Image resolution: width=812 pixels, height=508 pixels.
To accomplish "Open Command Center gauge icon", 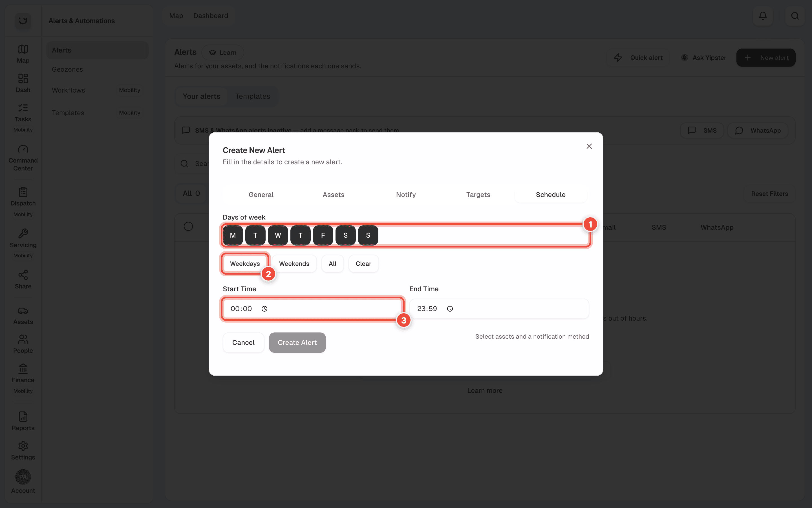I will tap(23, 149).
